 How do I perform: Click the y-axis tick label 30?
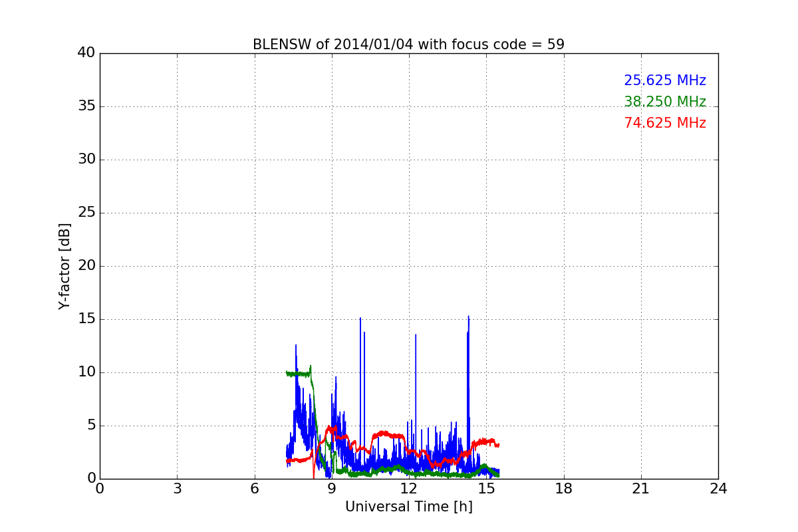pyautogui.click(x=86, y=160)
